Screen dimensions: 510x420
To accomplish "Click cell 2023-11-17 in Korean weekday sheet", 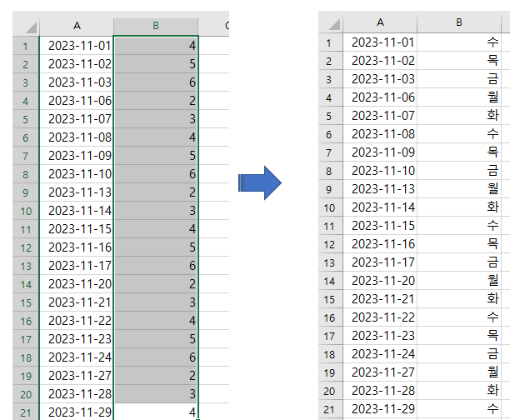I will (x=380, y=262).
